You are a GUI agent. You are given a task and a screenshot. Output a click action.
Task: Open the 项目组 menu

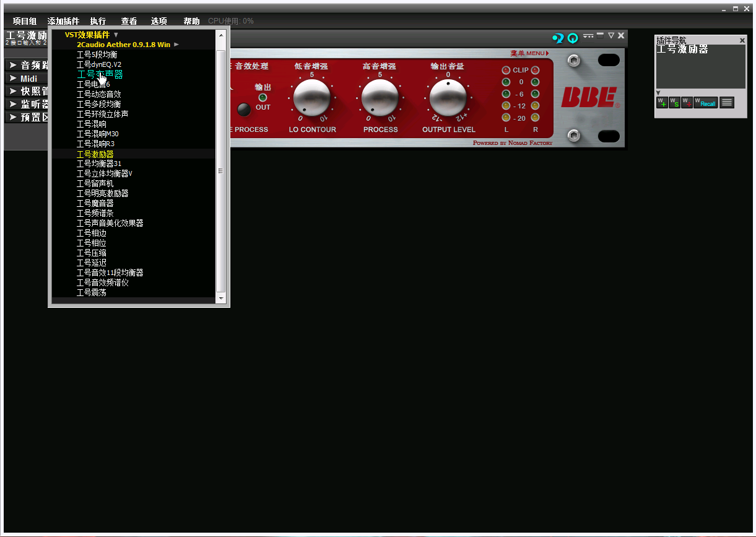[x=25, y=21]
